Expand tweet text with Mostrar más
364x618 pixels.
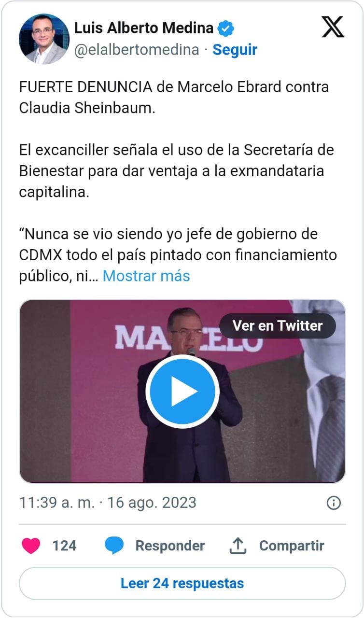(146, 276)
